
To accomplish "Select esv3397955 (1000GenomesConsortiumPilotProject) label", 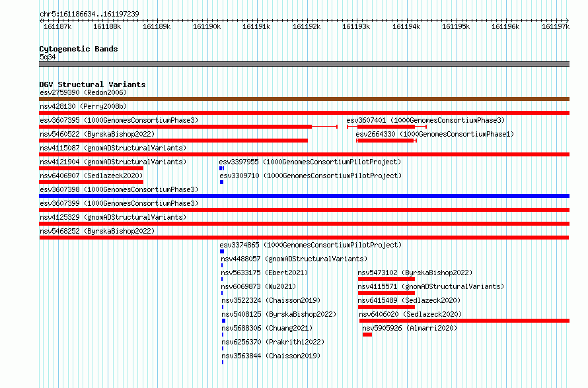I will (310, 162).
